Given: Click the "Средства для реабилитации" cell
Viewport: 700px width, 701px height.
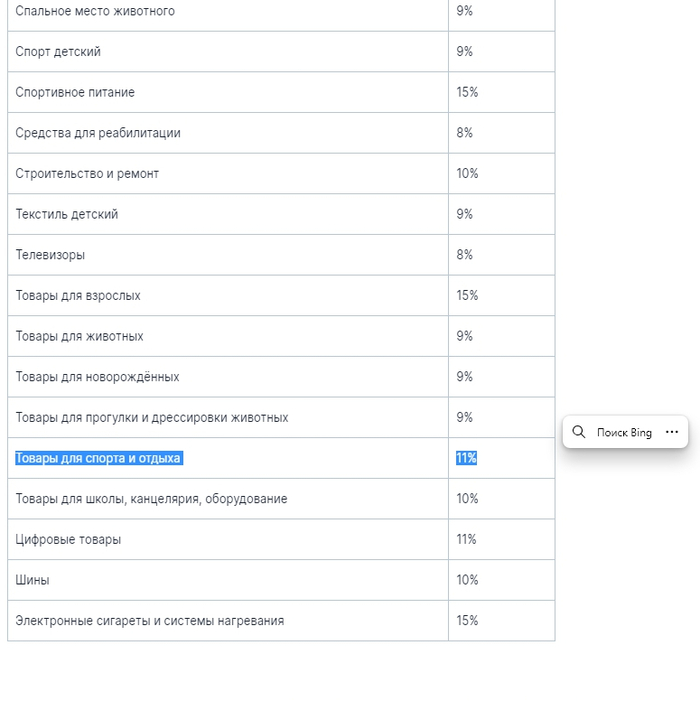Looking at the screenshot, I should [x=98, y=133].
